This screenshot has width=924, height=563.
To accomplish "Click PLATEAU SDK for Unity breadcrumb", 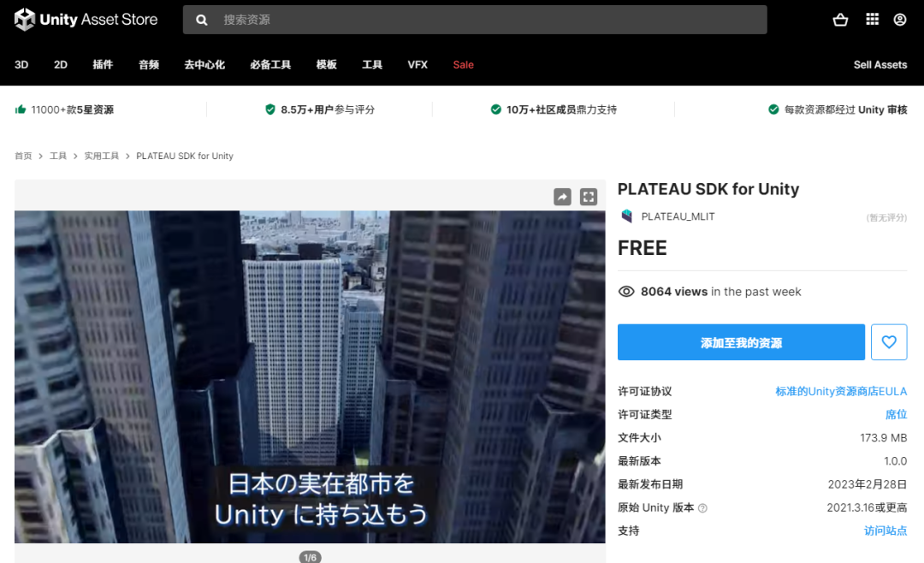I will tap(185, 156).
